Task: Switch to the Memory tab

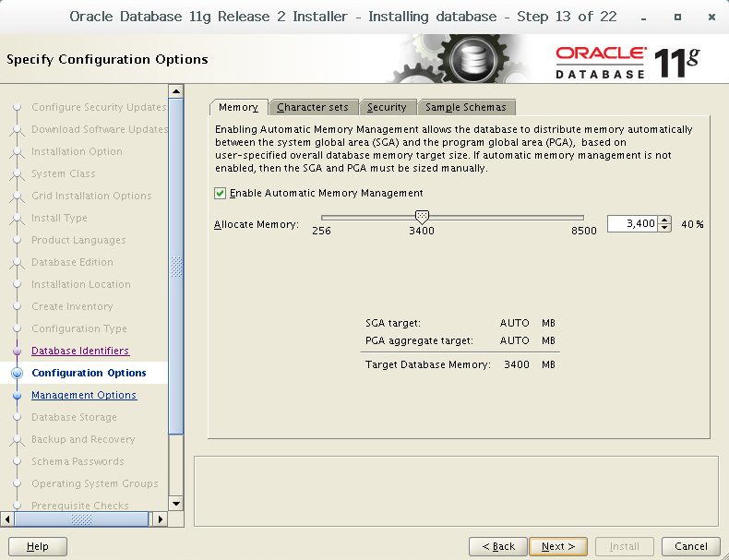Action: click(x=238, y=107)
